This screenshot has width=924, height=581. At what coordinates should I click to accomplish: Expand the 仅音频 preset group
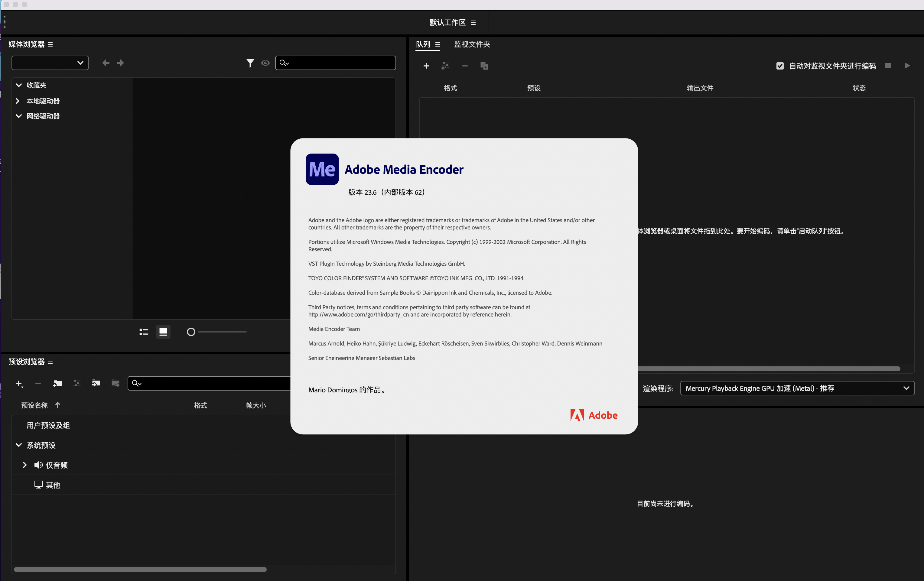[24, 465]
